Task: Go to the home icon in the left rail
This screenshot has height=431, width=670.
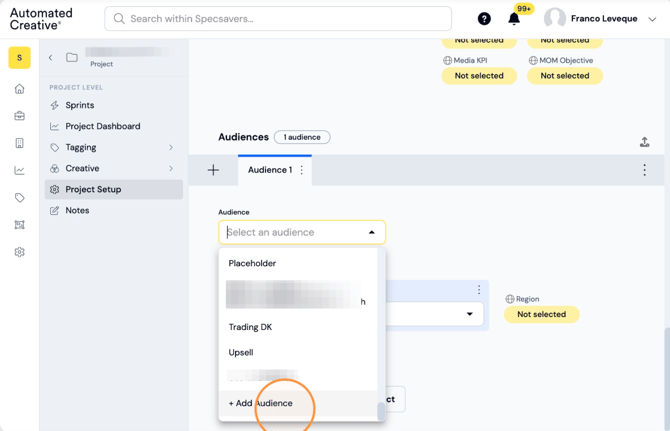Action: pos(19,89)
